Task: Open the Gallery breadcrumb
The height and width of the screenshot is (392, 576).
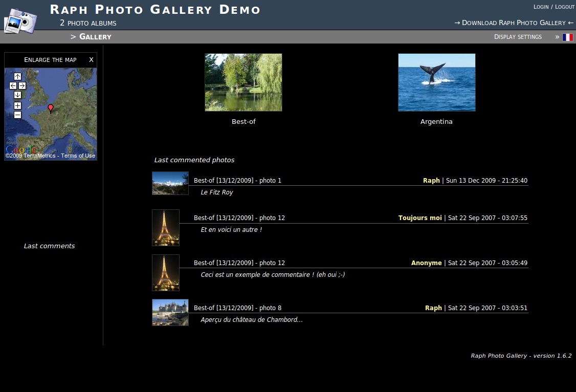Action: [x=95, y=37]
